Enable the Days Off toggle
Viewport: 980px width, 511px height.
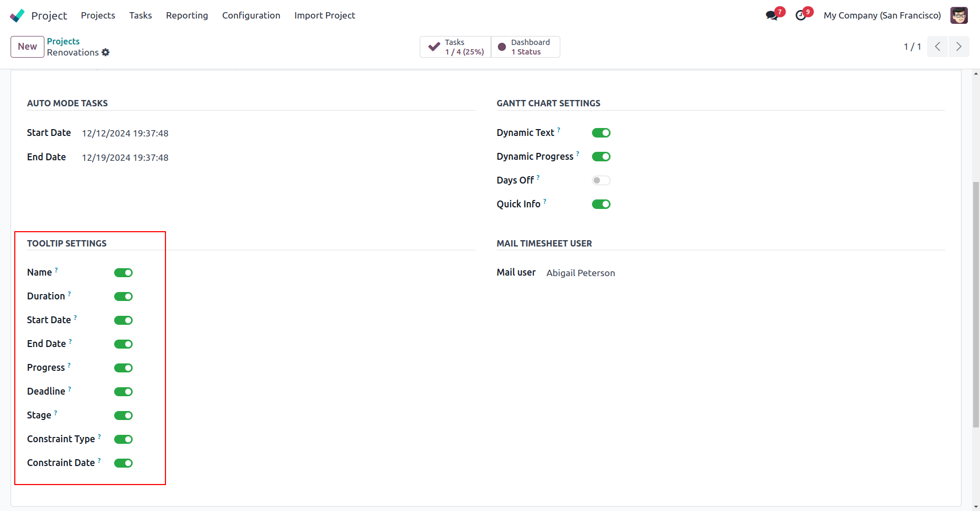pyautogui.click(x=601, y=180)
